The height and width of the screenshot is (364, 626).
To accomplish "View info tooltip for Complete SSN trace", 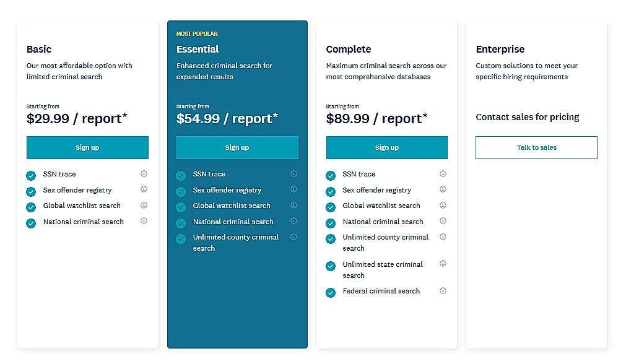I will coord(443,173).
